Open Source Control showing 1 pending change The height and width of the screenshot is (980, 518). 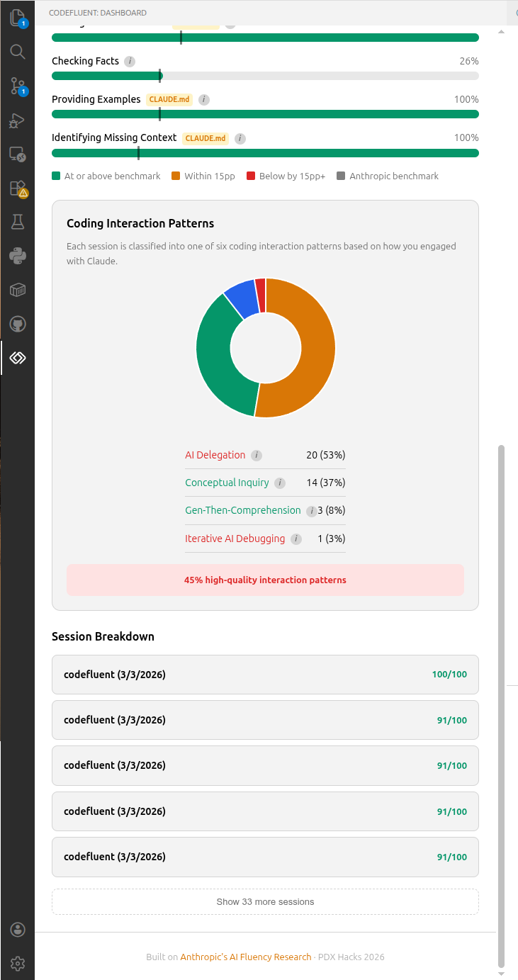tap(17, 86)
